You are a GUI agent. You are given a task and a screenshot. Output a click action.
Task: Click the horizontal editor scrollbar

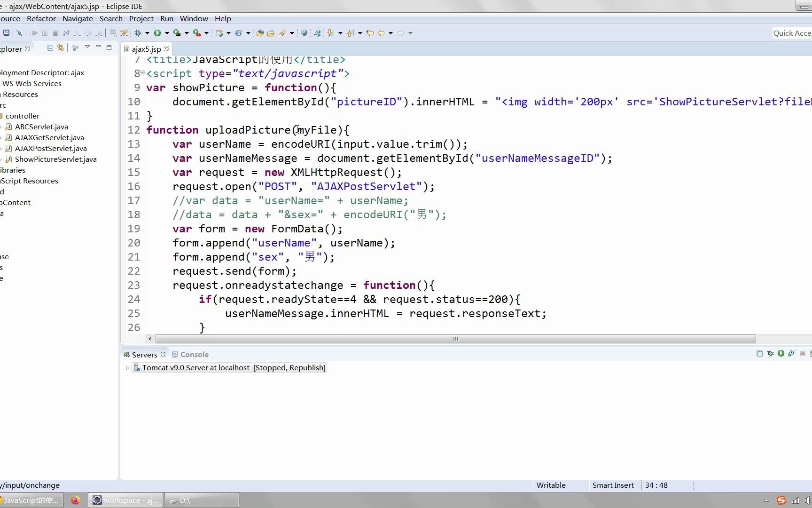pos(455,339)
